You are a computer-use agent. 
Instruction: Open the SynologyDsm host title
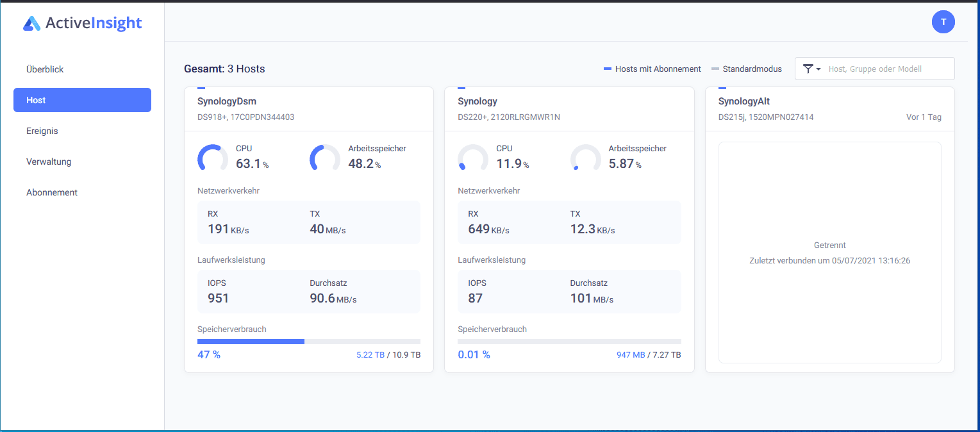(x=227, y=101)
